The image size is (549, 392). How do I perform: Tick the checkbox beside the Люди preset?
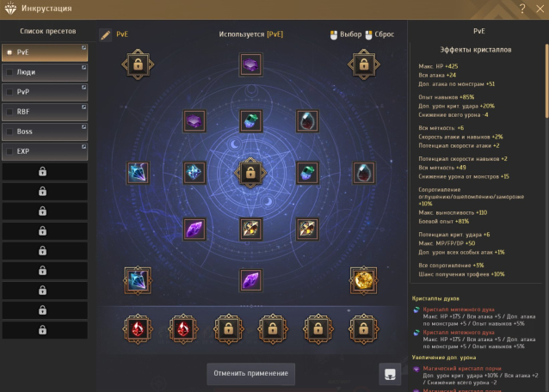point(9,72)
